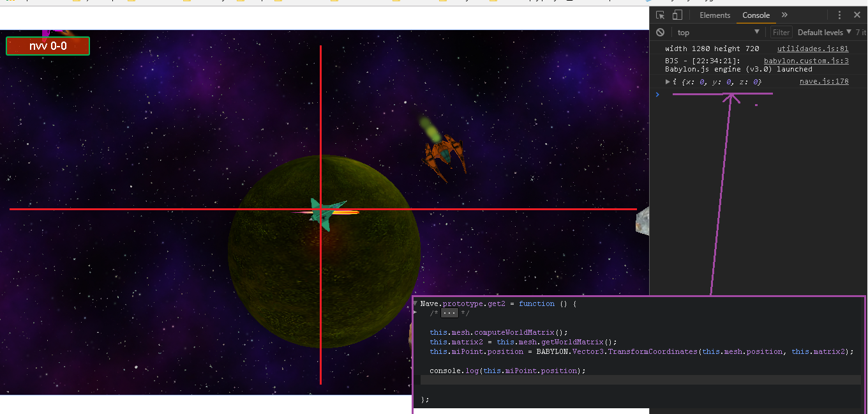The height and width of the screenshot is (414, 868).
Task: Select the Console tab
Action: pyautogui.click(x=756, y=15)
